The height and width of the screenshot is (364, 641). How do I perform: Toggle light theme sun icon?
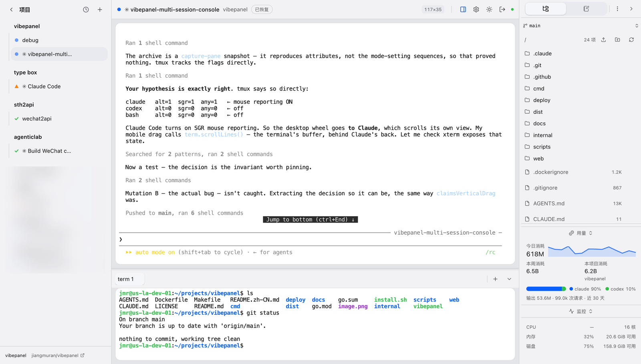point(489,9)
